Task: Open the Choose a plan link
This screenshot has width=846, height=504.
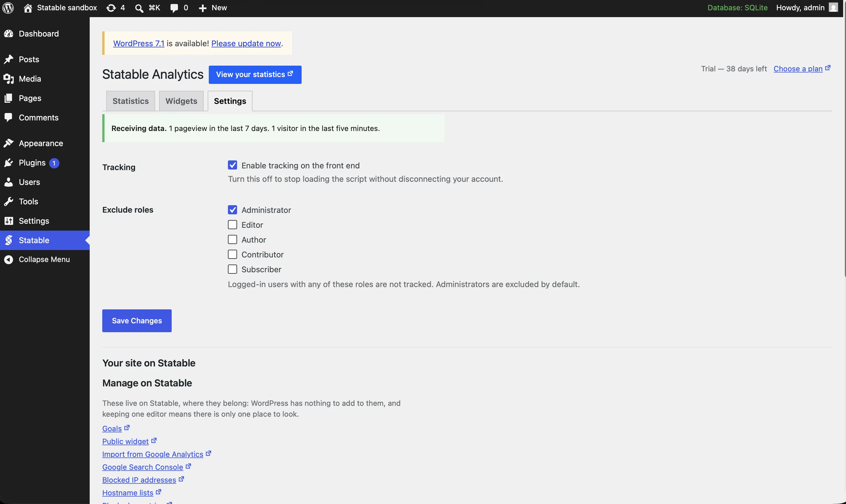Action: tap(798, 68)
